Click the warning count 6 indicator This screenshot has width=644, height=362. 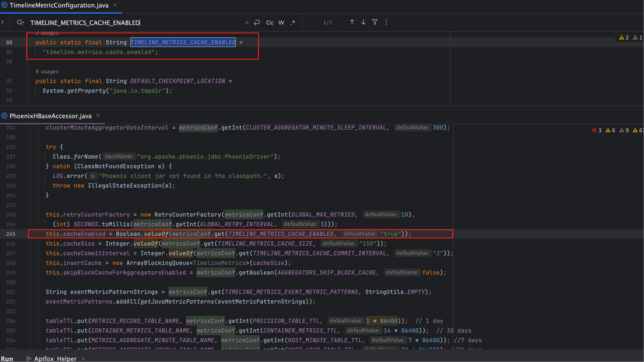[x=610, y=130]
